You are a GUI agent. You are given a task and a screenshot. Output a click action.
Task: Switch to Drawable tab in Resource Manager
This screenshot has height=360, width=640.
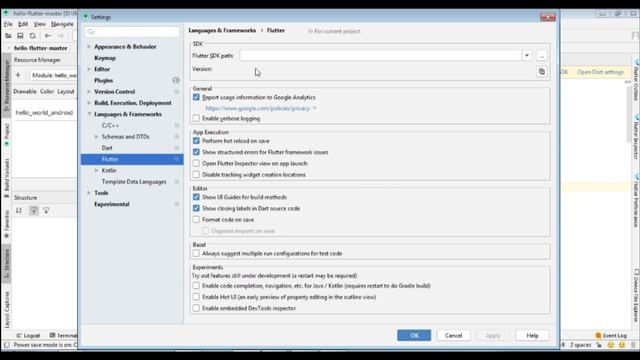tap(25, 91)
